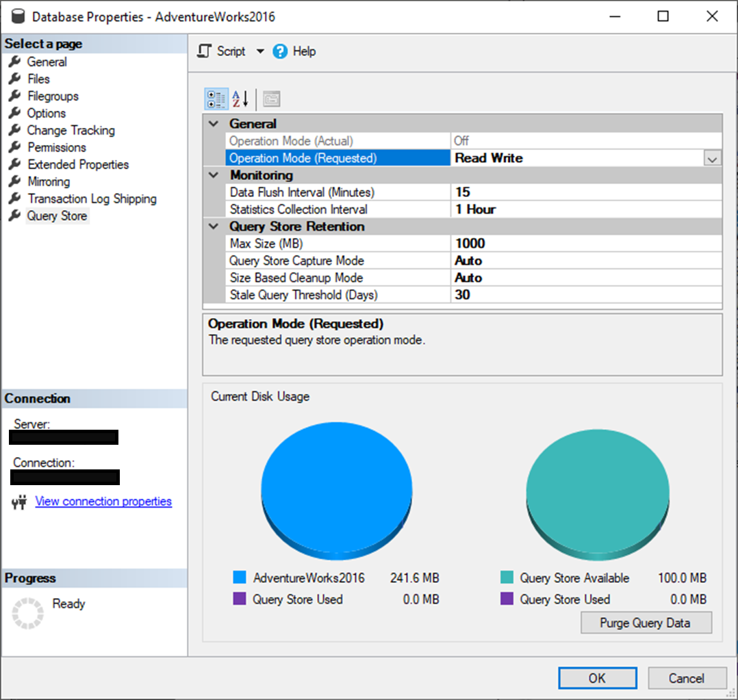Select the Statistics Collection Interval label
The width and height of the screenshot is (738, 700).
(x=299, y=209)
